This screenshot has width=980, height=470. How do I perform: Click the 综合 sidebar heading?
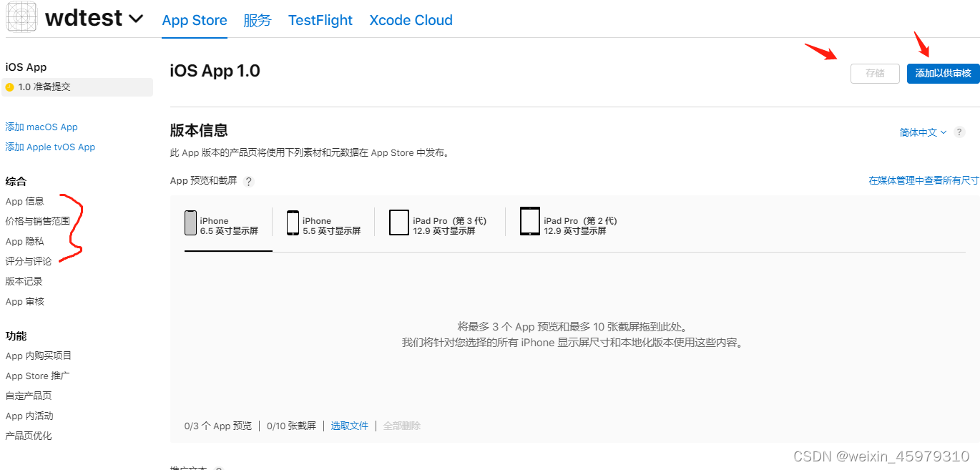(x=16, y=181)
